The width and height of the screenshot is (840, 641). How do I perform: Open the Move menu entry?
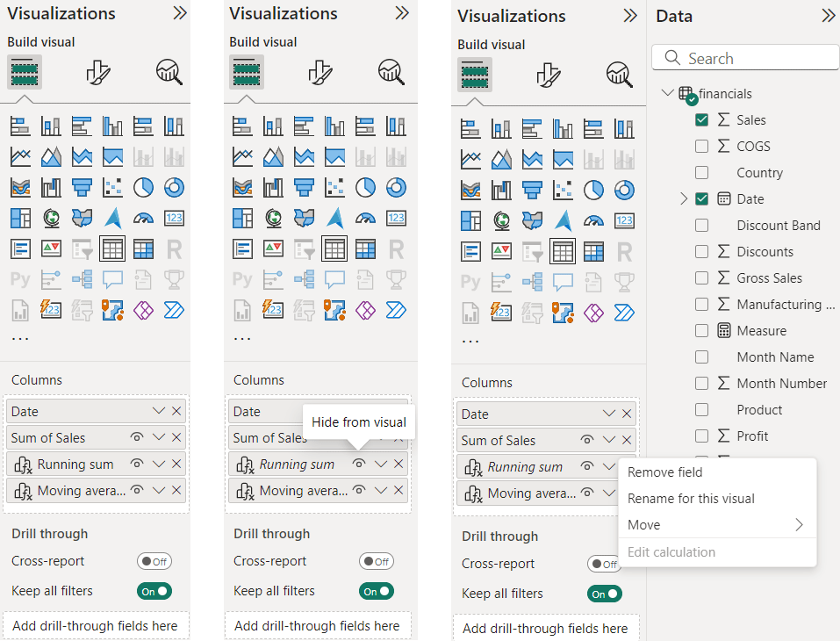click(x=717, y=525)
